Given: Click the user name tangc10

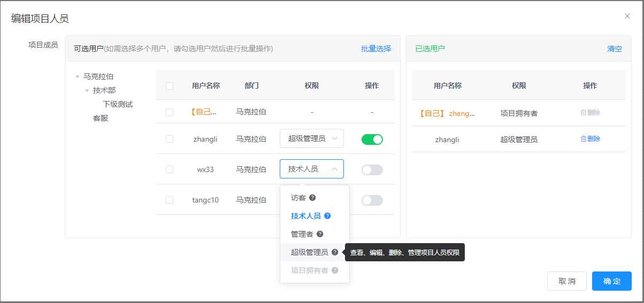Looking at the screenshot, I should tap(205, 200).
